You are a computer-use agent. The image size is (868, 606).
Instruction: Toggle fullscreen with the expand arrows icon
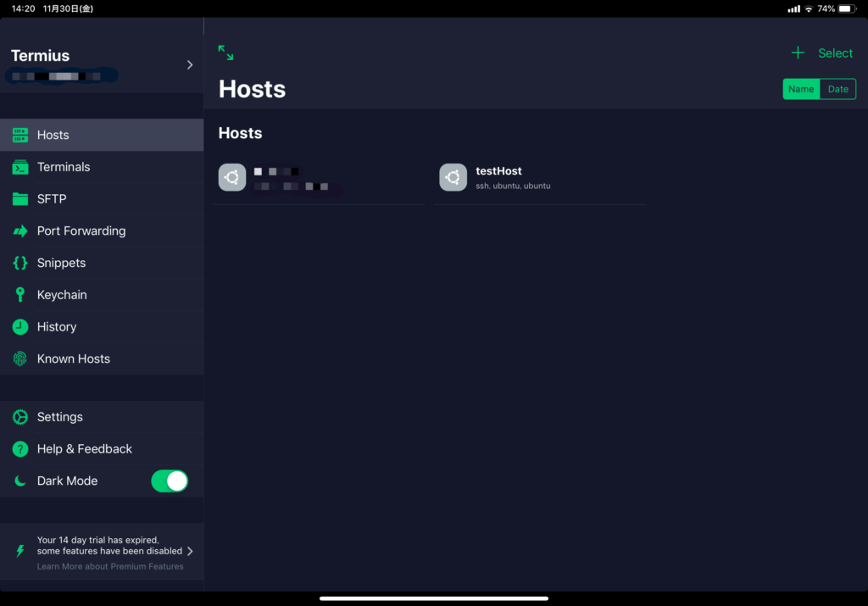click(x=225, y=53)
